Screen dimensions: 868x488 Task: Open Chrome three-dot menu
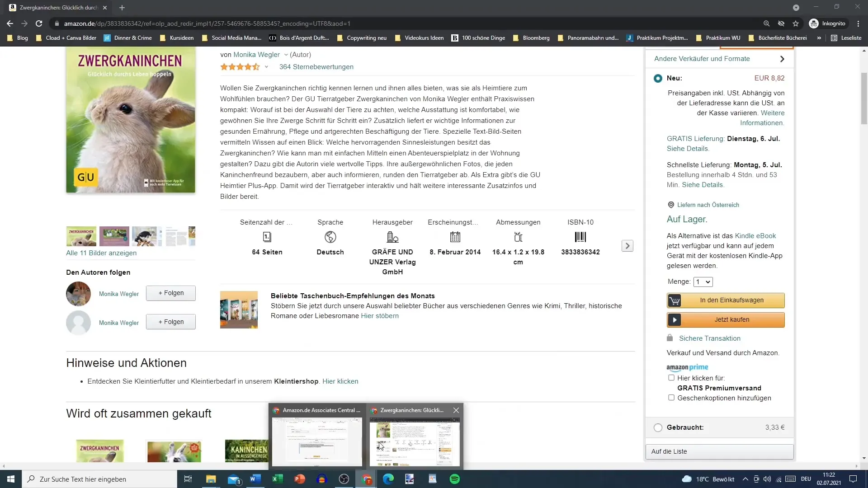pos(858,23)
